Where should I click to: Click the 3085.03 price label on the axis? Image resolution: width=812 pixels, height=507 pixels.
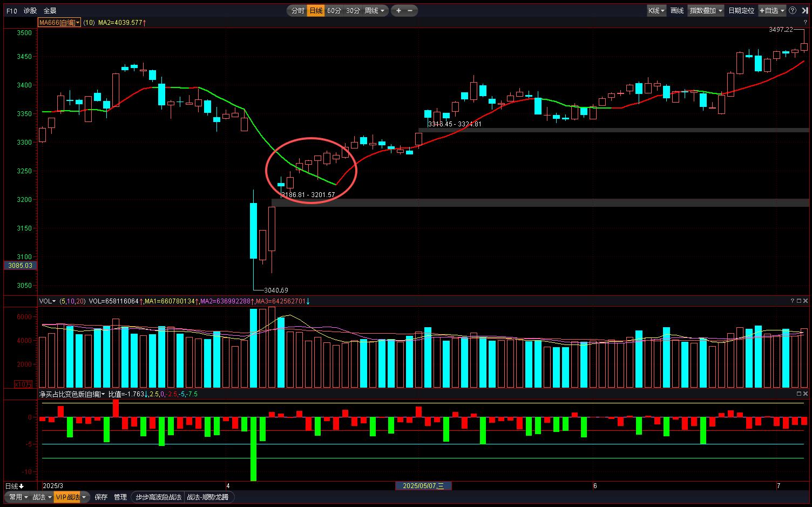coord(20,265)
